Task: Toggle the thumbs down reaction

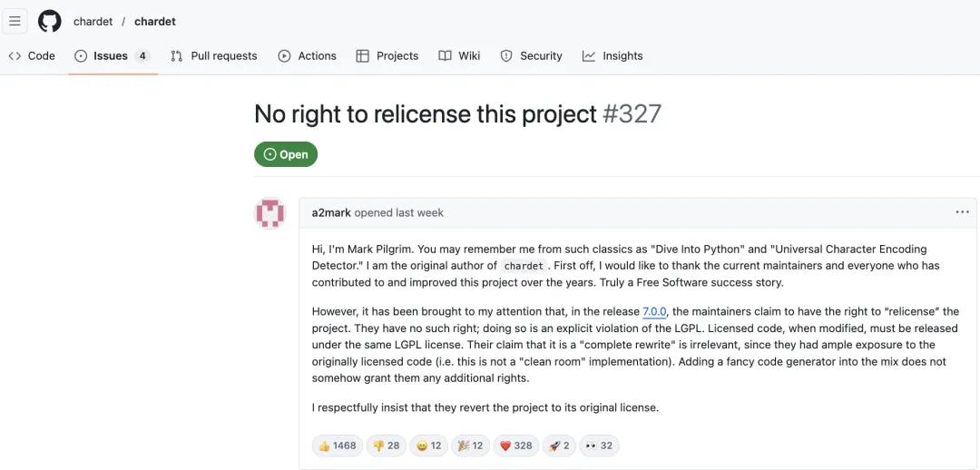Action: point(387,446)
